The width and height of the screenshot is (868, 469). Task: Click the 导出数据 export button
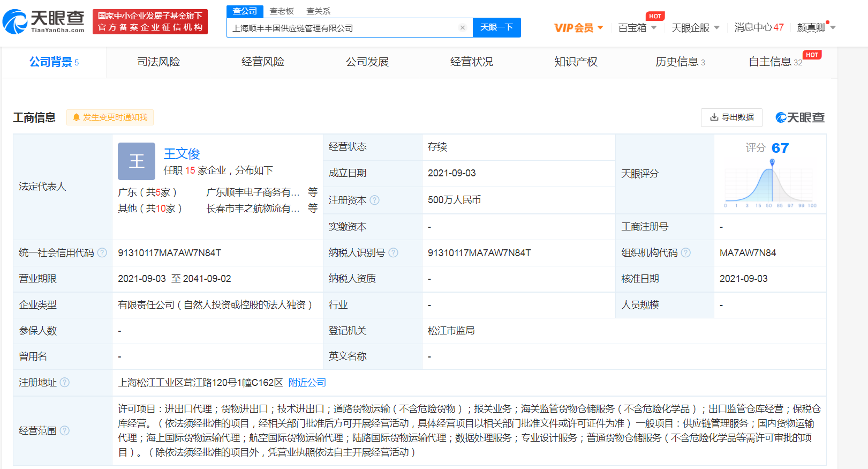[731, 117]
